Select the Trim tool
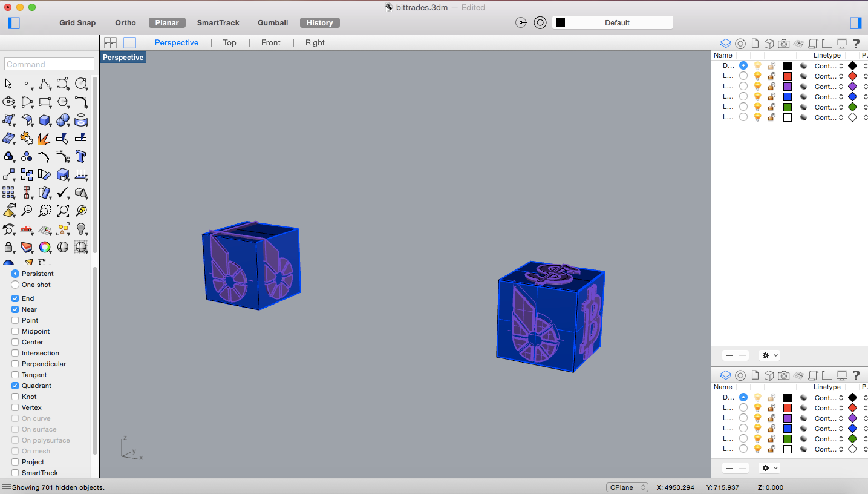868x494 pixels. [63, 139]
